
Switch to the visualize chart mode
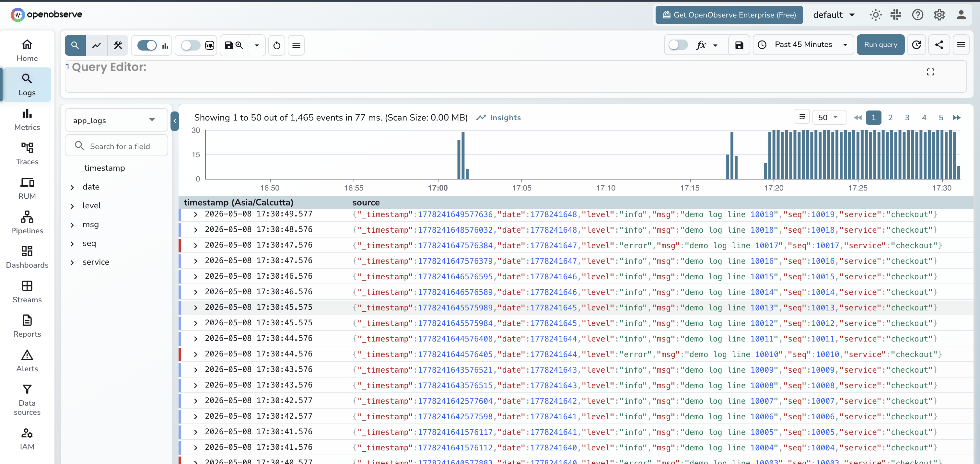tap(97, 45)
